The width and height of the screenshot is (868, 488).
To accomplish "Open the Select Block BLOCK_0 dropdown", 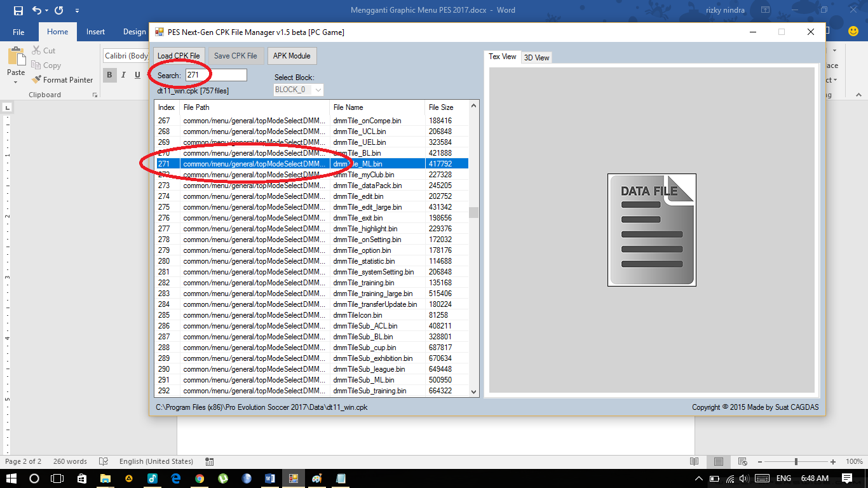I will coord(298,90).
